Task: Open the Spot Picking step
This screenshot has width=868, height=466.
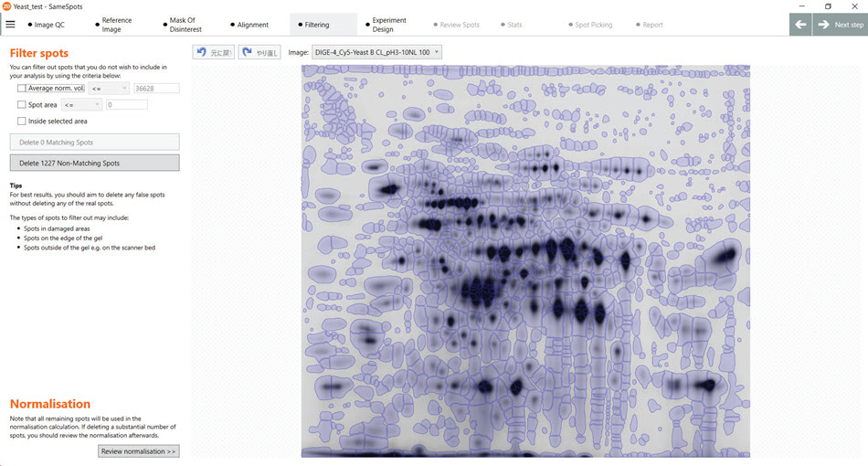Action: (x=590, y=25)
